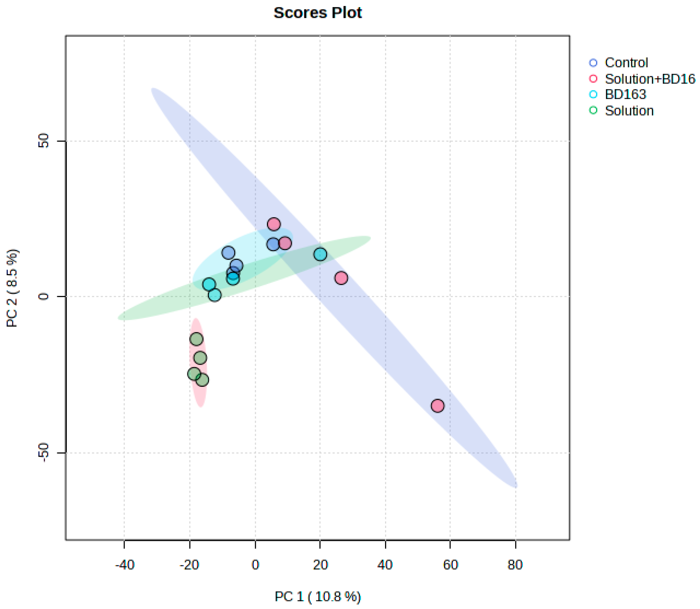The height and width of the screenshot is (609, 700).
Task: Select the pink point near PC1 26
Action: [341, 278]
